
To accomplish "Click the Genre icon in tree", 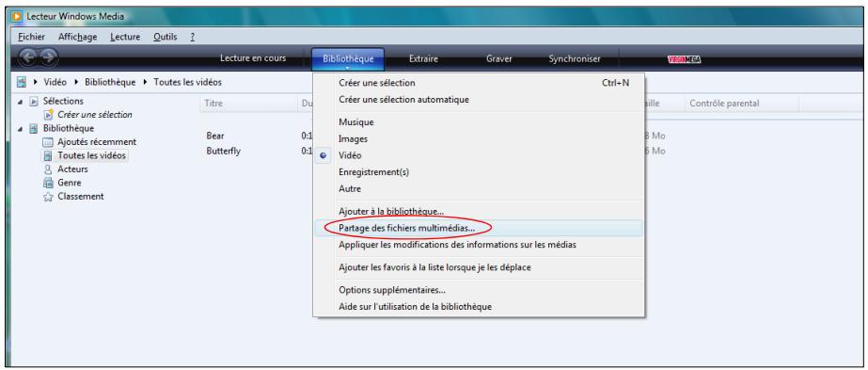I will (x=48, y=183).
